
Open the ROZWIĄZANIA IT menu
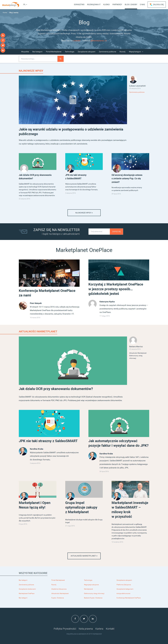pyautogui.click(x=94, y=4)
